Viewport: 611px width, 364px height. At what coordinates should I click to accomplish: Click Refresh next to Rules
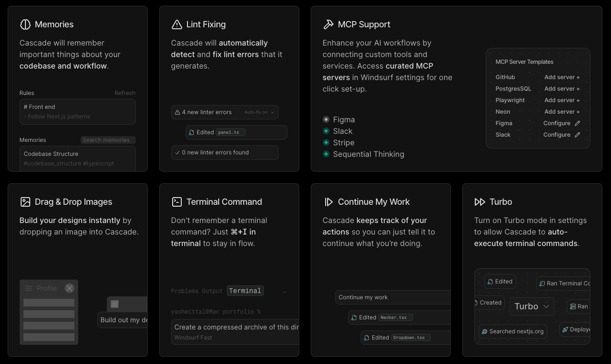[x=125, y=93]
